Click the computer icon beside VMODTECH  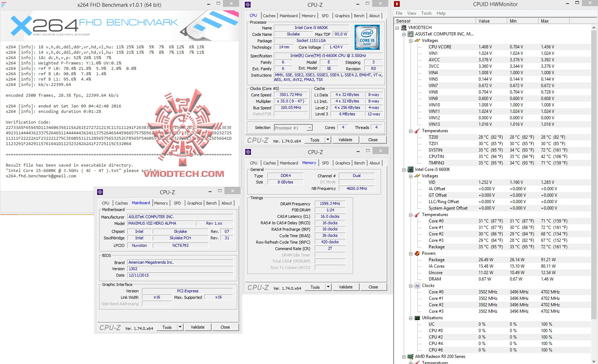coord(404,28)
